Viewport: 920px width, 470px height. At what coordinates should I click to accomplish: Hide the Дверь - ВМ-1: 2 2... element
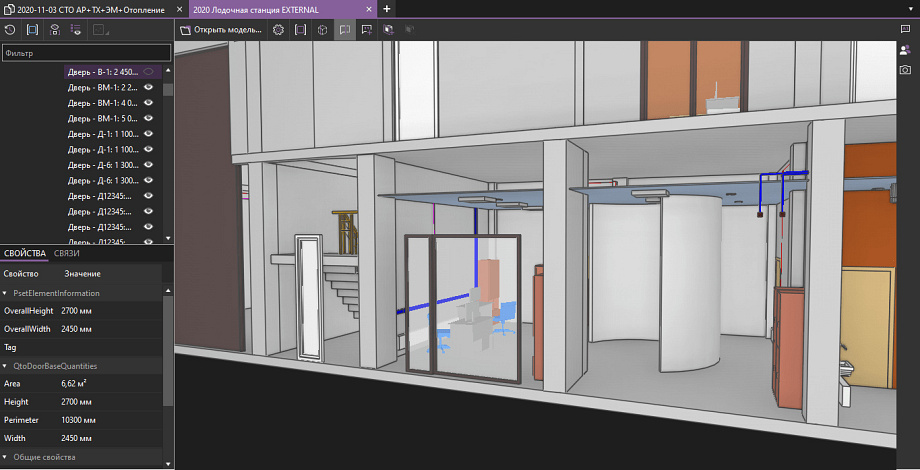click(148, 87)
